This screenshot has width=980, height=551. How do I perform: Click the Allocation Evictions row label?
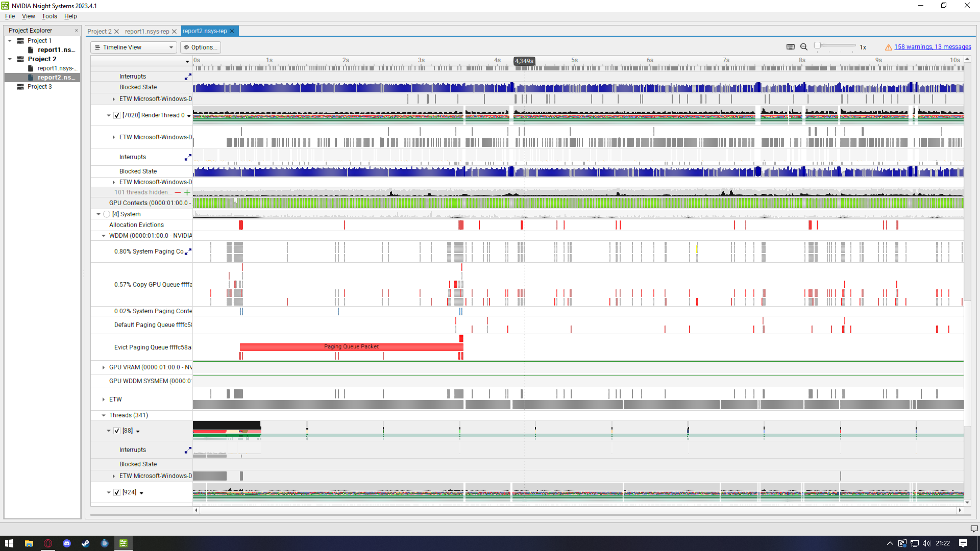(136, 225)
